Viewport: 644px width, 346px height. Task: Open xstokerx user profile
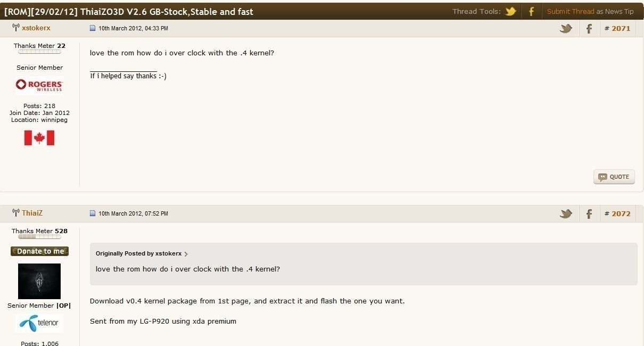point(36,28)
